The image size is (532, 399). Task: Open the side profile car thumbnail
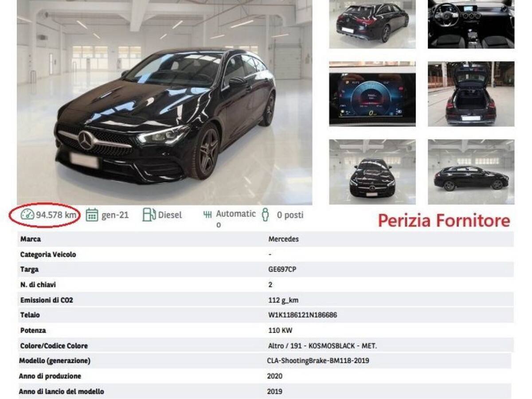pyautogui.click(x=471, y=172)
